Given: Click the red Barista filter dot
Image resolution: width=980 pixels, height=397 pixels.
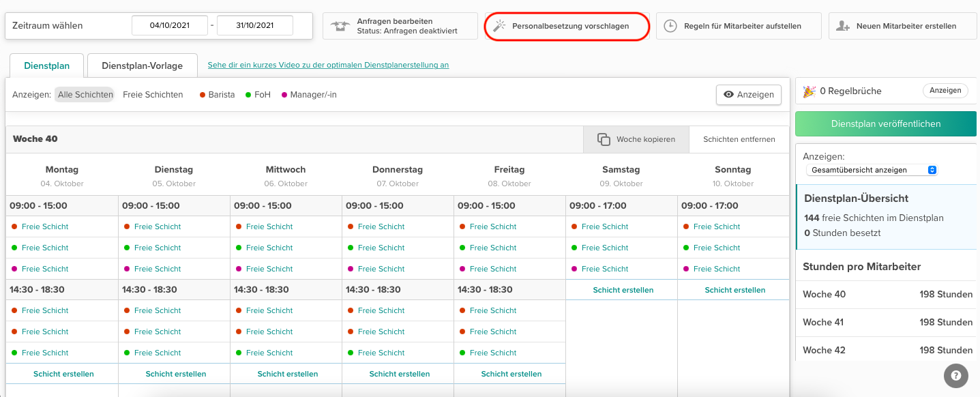Looking at the screenshot, I should click(x=203, y=95).
